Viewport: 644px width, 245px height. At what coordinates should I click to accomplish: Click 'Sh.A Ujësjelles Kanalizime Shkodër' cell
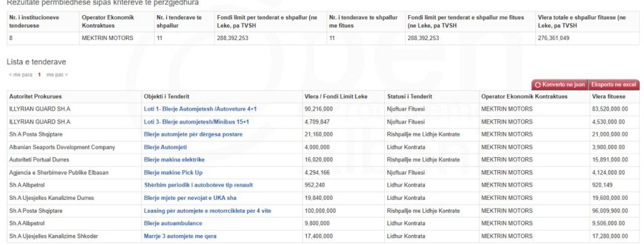point(53,236)
